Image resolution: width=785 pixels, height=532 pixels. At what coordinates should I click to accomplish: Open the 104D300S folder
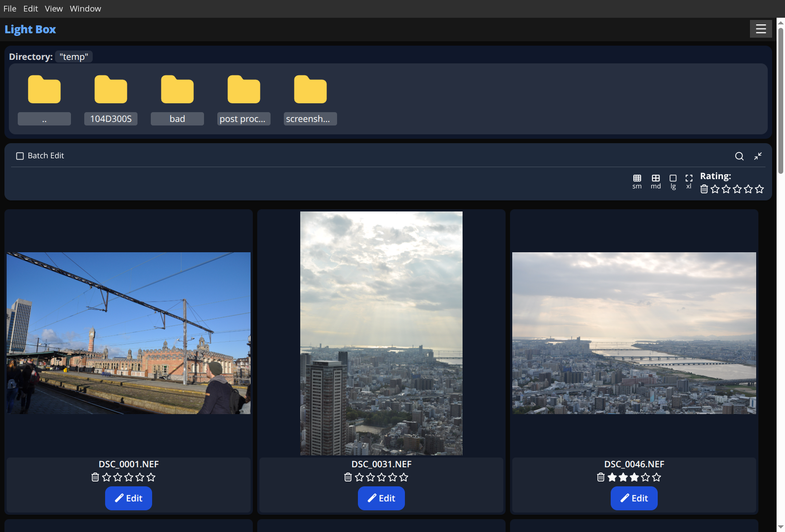click(111, 100)
